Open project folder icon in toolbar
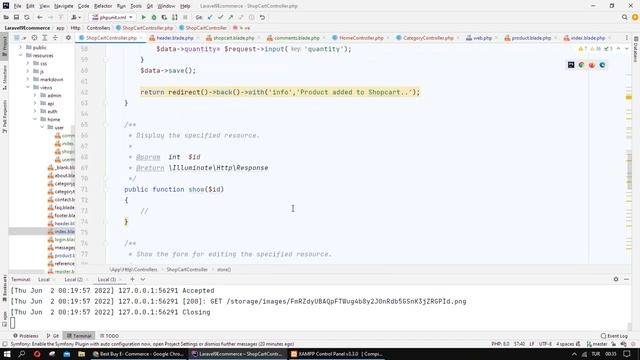Viewport: 640px width, 360px height. [x=6, y=18]
